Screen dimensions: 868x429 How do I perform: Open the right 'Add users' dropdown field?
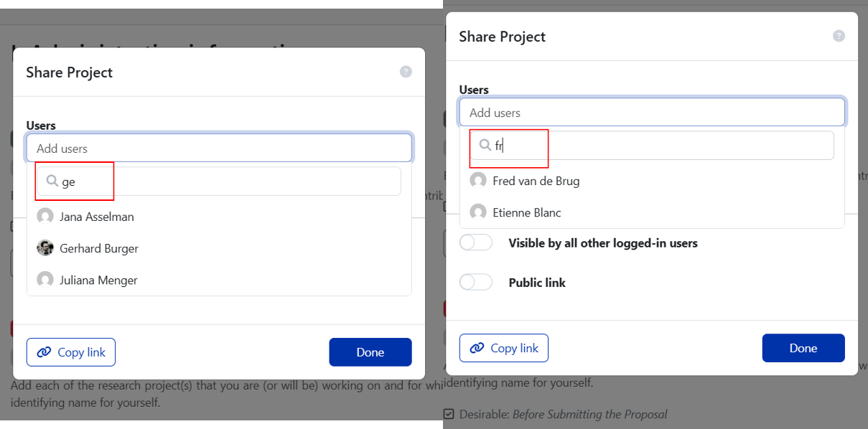652,113
